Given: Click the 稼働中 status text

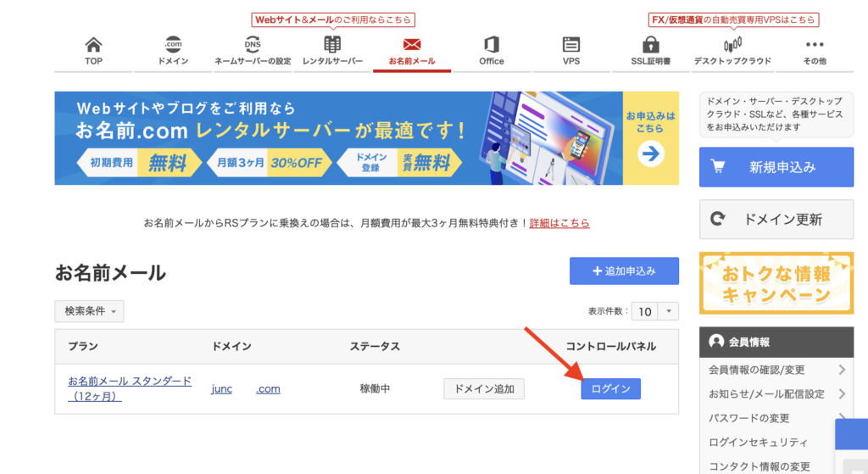Looking at the screenshot, I should point(375,388).
